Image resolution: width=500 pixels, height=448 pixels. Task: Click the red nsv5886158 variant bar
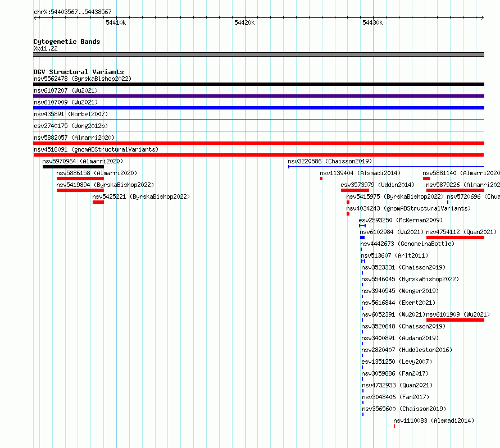80,179
